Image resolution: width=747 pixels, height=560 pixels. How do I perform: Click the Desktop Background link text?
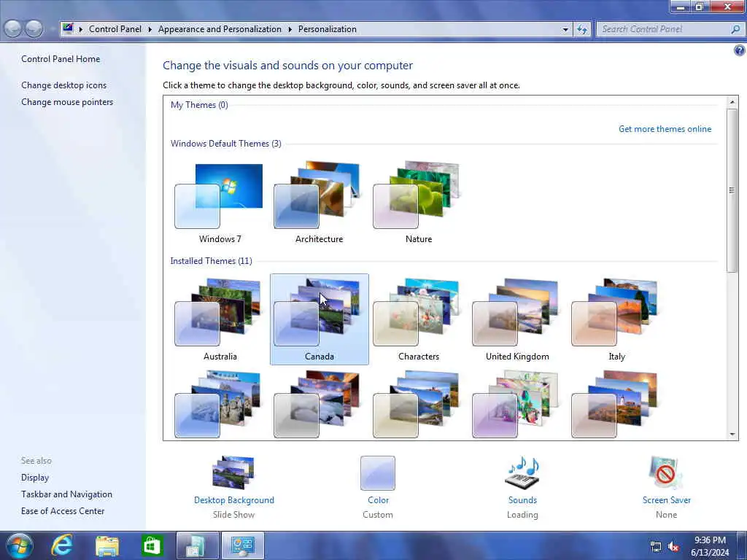pos(234,500)
